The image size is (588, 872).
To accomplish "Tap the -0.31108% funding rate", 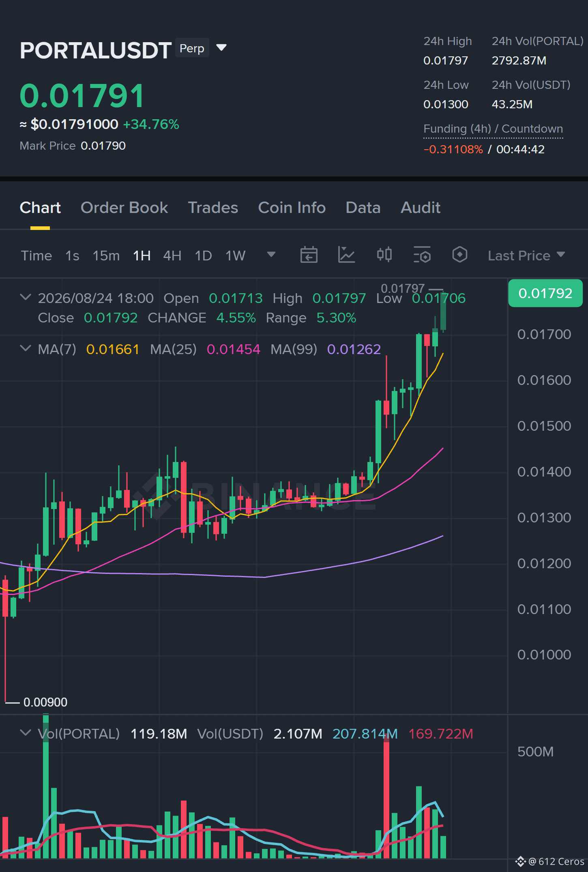I will point(453,149).
